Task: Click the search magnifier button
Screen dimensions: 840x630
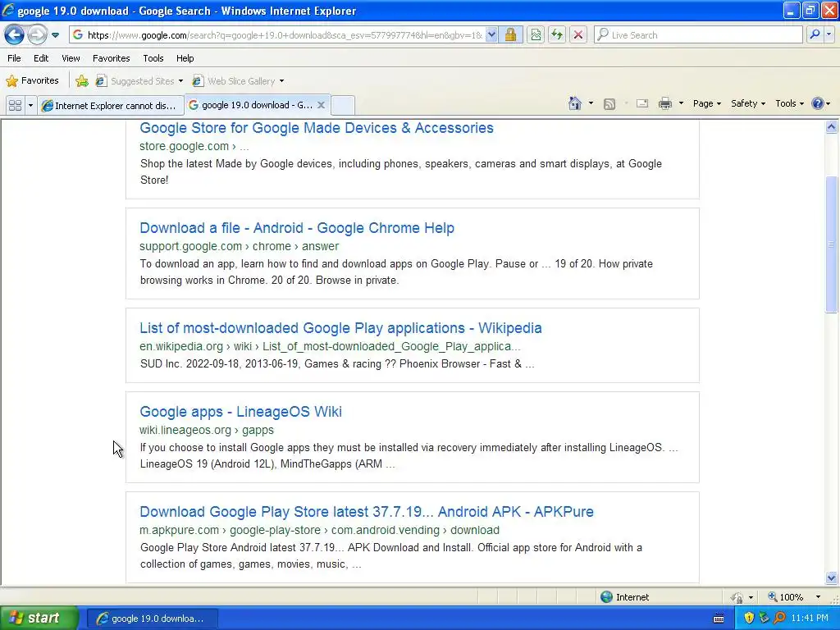Action: click(x=815, y=34)
